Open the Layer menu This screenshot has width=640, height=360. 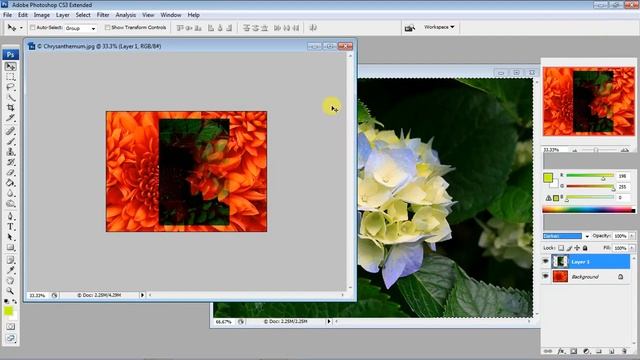62,15
